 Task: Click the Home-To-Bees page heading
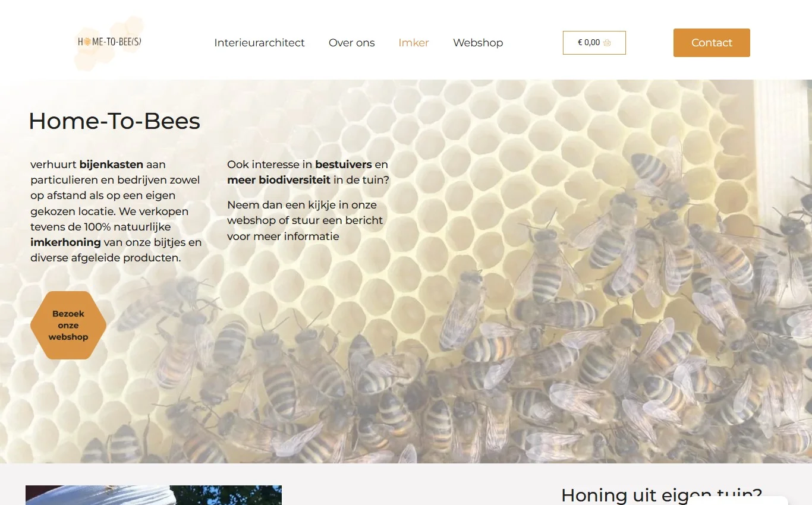pyautogui.click(x=114, y=121)
